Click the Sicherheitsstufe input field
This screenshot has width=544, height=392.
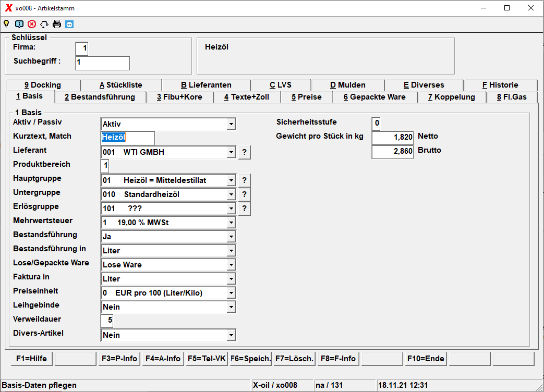(376, 124)
